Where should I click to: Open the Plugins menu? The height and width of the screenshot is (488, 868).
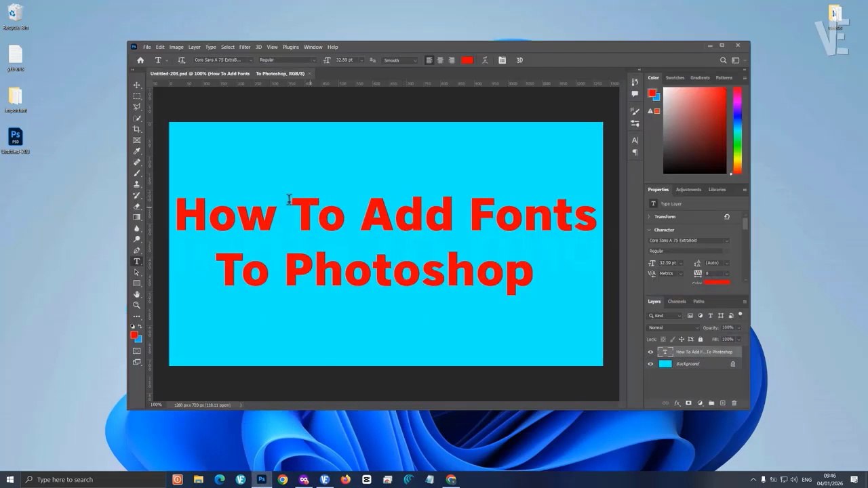point(291,47)
